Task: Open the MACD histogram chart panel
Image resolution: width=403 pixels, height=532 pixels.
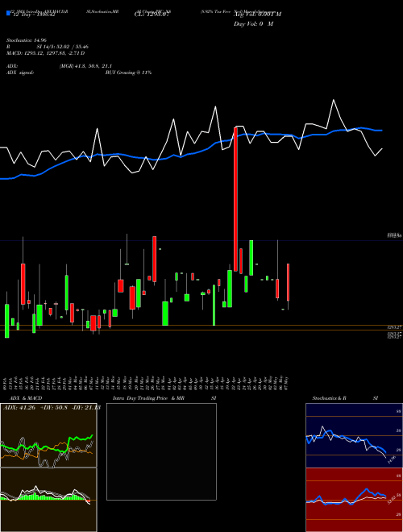Action: [x=48, y=500]
